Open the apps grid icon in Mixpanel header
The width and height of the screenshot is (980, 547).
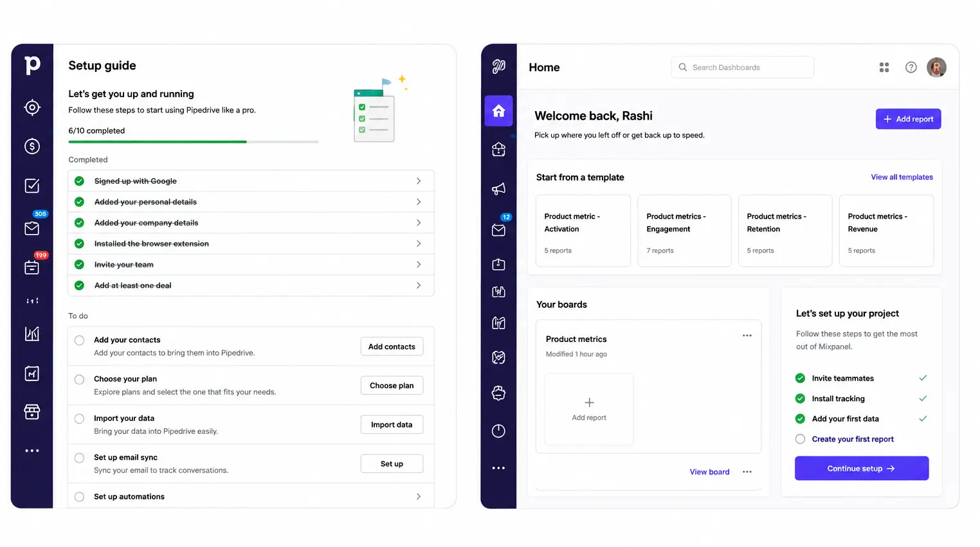coord(884,67)
